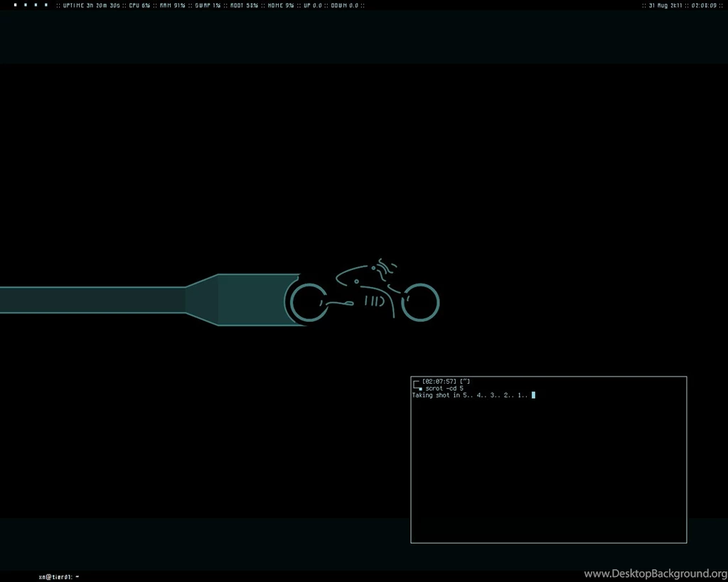Switch to the second workspace indicator dot
Screen dimensions: 728x582
pos(26,5)
